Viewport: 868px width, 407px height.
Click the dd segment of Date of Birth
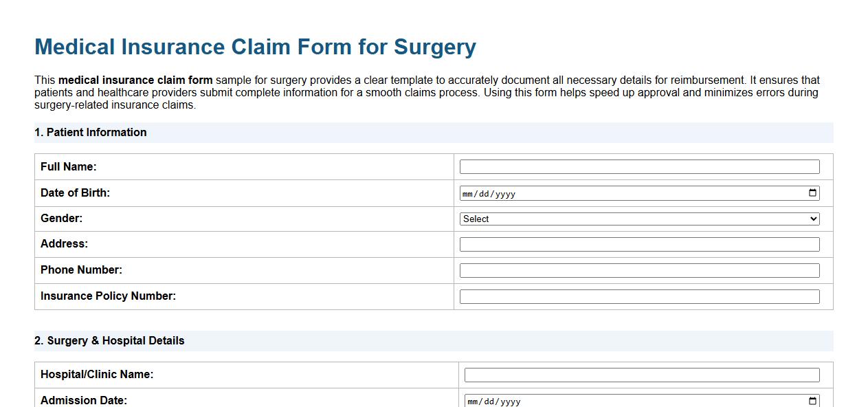pyautogui.click(x=485, y=193)
